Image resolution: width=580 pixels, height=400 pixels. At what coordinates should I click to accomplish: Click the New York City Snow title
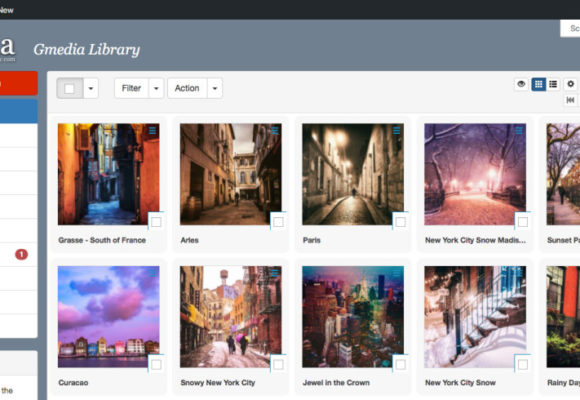(x=461, y=383)
